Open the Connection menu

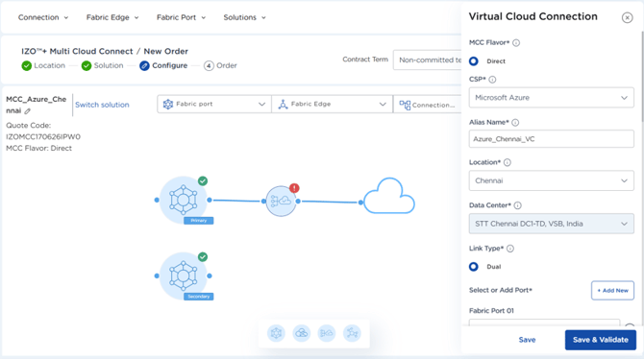(x=43, y=17)
